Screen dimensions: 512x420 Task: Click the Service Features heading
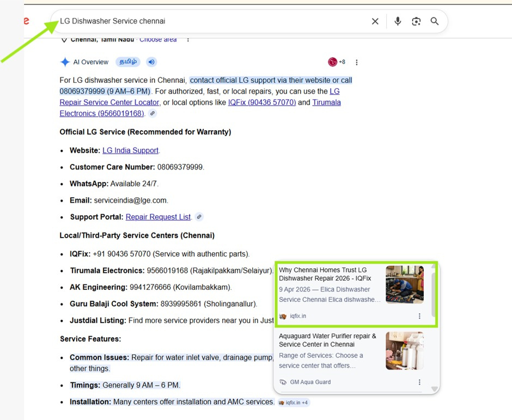(90, 339)
